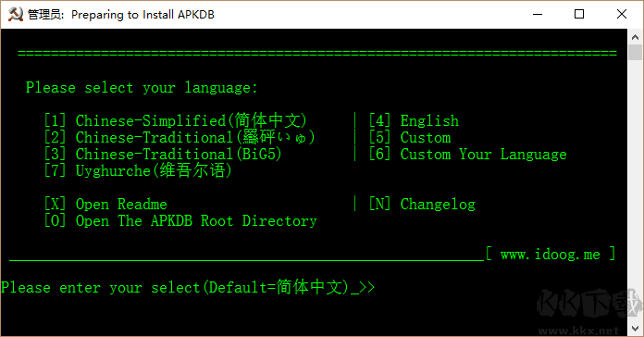Click the APKDB hammer icon in title bar

15,15
